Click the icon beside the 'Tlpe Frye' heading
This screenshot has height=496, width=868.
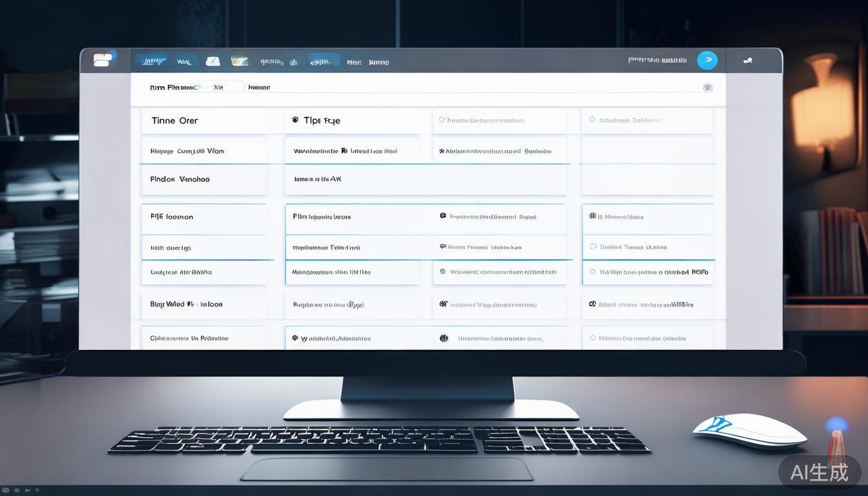click(x=295, y=120)
